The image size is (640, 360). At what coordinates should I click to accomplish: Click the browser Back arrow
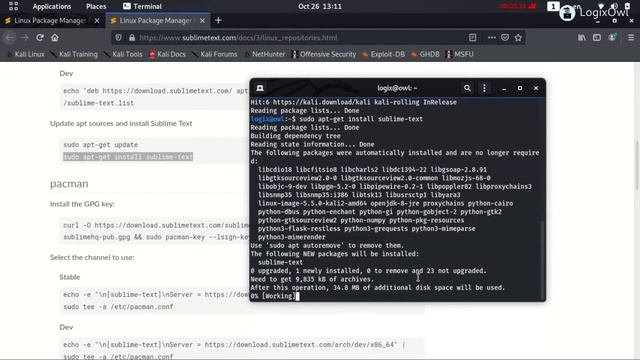(x=10, y=38)
